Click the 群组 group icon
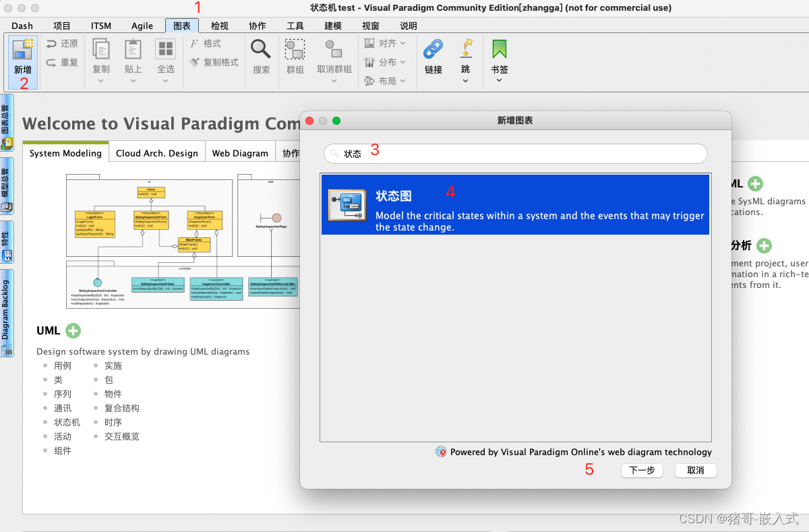Viewport: 809px width, 532px height. [295, 50]
